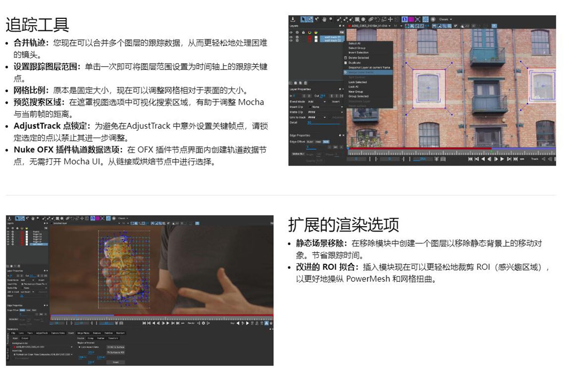This screenshot has width=564, height=392.
Task: Toggle the magenta grid icon in brick-wall Mocha toolbar
Action: [411, 19]
